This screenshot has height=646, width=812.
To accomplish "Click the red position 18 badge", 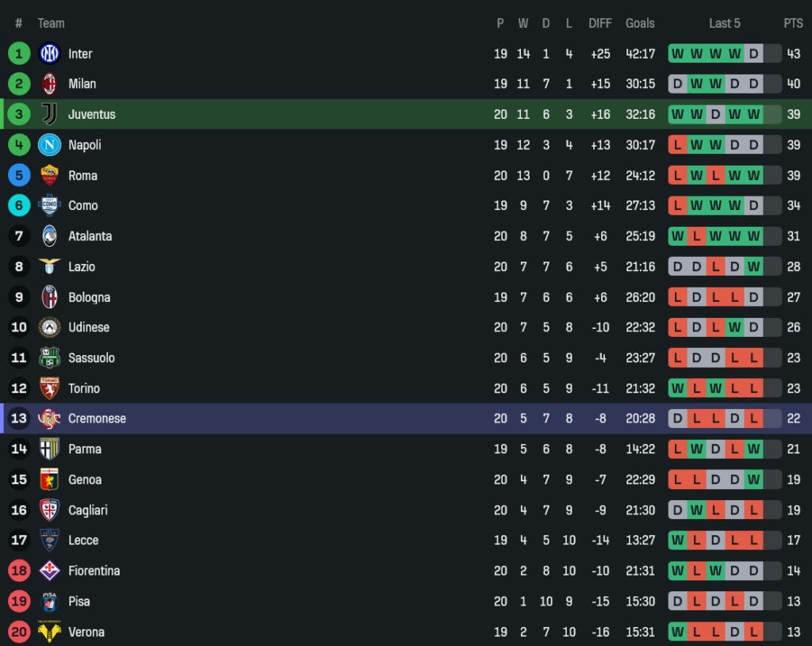I will click(x=19, y=571).
